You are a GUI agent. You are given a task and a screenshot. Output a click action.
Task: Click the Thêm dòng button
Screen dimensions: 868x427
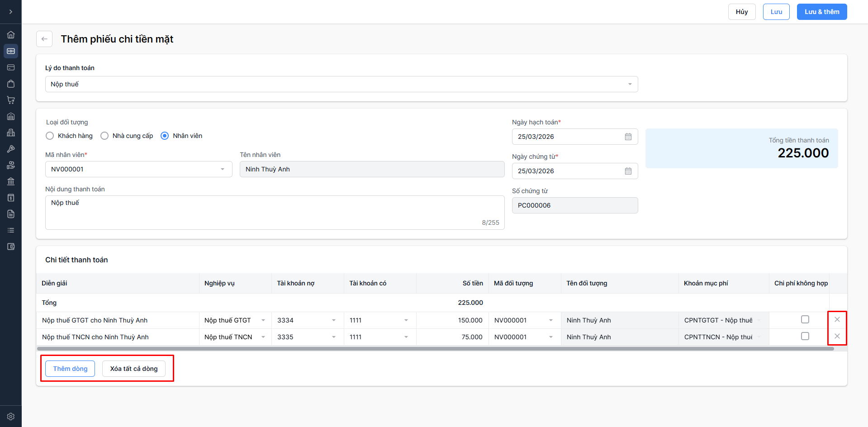70,369
